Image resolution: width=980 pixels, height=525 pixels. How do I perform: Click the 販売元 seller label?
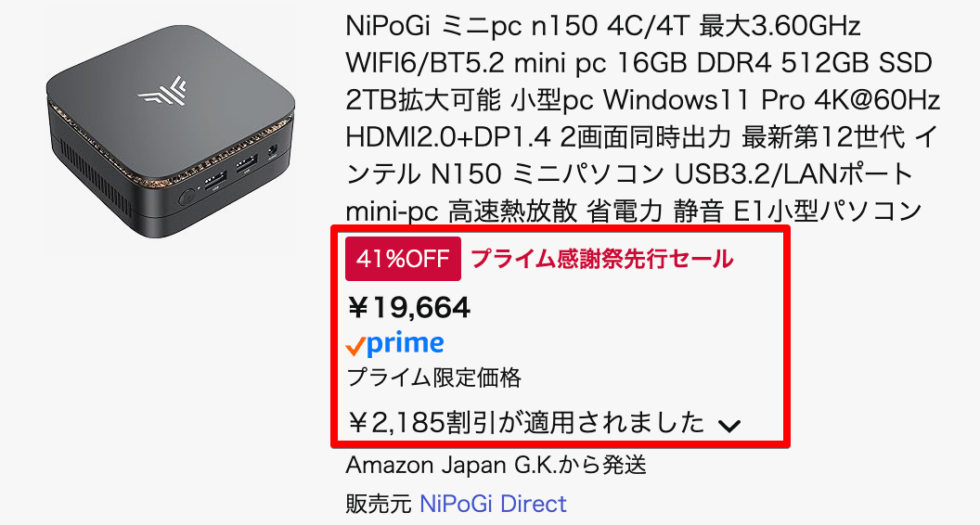(378, 504)
